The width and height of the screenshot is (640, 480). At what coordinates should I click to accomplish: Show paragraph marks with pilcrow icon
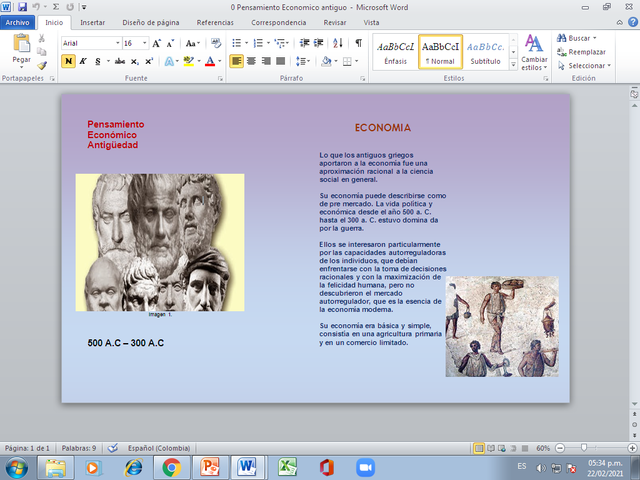358,43
